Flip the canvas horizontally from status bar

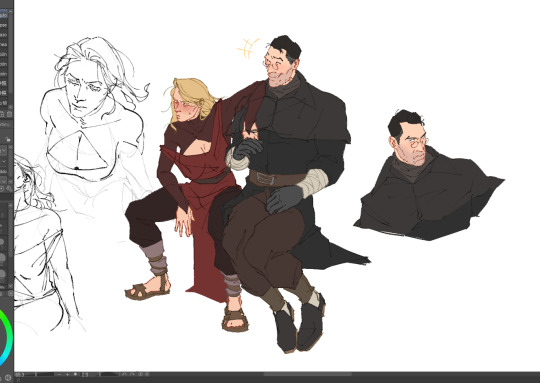click(x=148, y=374)
